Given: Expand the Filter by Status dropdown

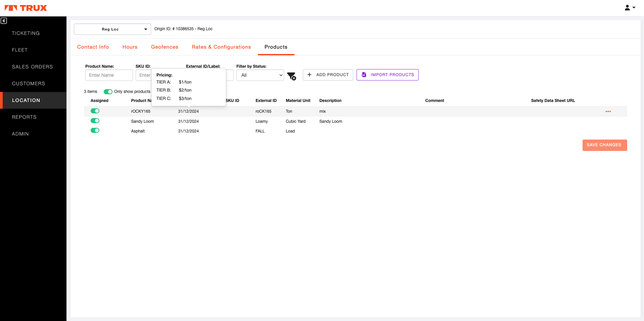Looking at the screenshot, I should point(260,75).
